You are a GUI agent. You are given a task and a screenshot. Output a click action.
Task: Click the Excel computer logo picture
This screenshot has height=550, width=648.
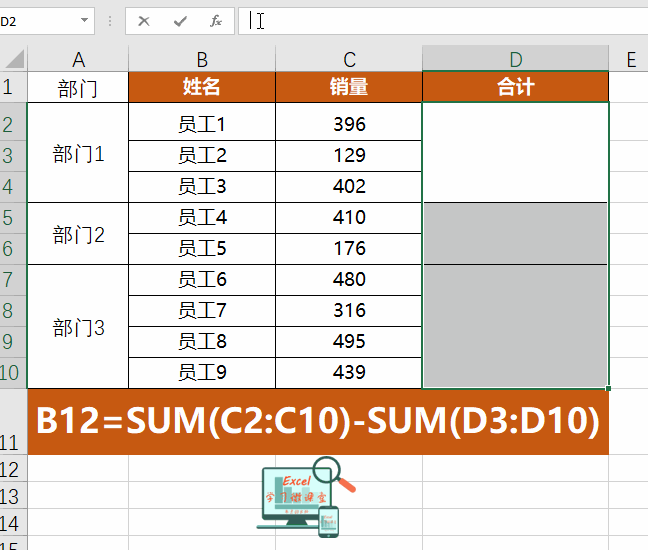tap(306, 497)
